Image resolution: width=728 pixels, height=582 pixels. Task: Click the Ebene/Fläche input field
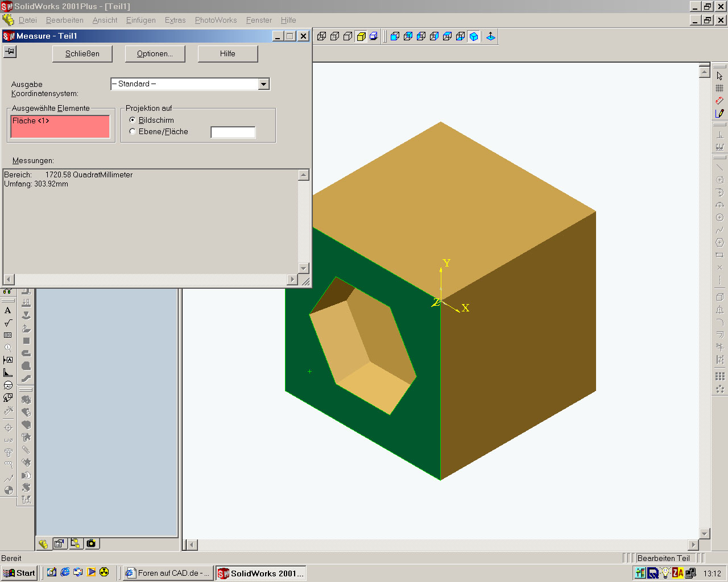(x=233, y=132)
